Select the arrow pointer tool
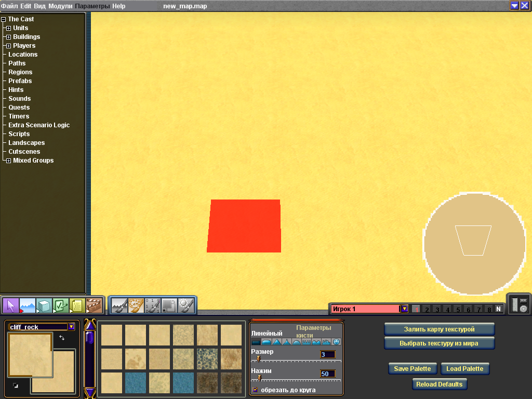This screenshot has height=399, width=532. pos(11,305)
